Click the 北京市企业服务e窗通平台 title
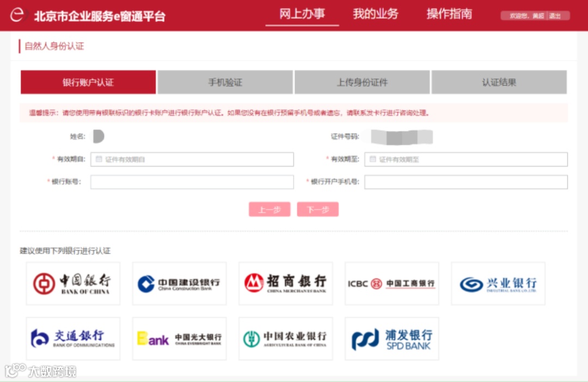The width and height of the screenshot is (588, 382). tap(100, 16)
